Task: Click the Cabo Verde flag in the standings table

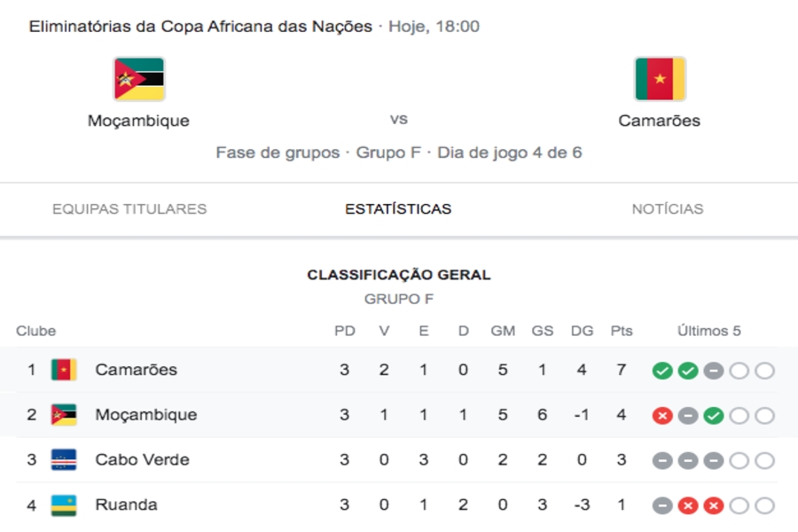Action: point(64,459)
